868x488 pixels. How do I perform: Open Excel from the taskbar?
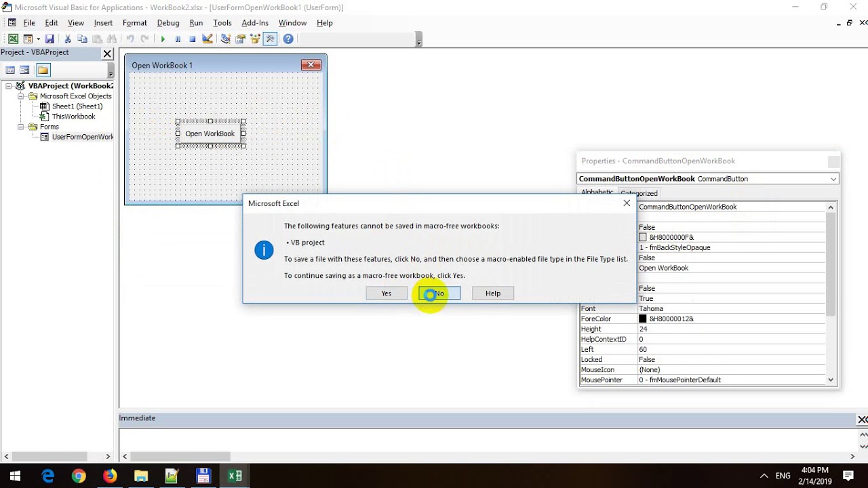[235, 476]
